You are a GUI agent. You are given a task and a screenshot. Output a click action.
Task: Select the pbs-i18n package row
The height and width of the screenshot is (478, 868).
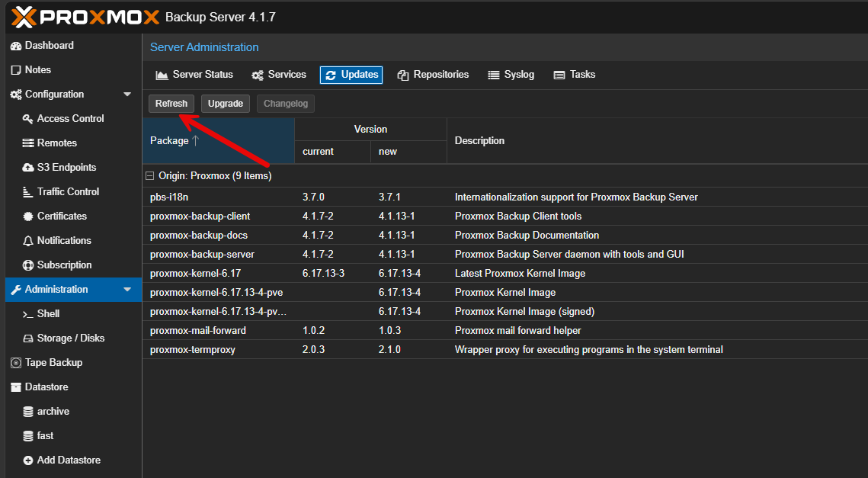tap(504, 197)
